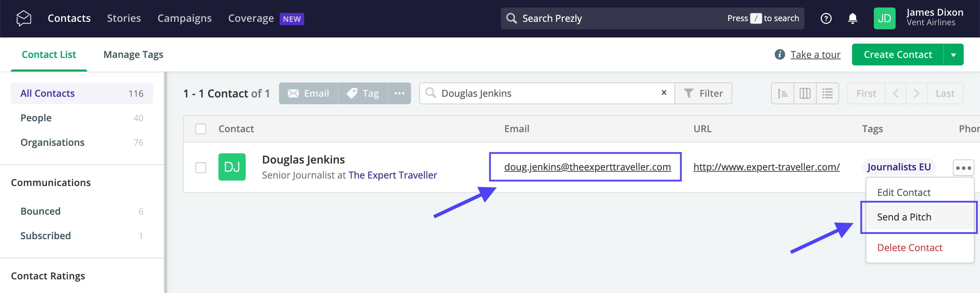Image resolution: width=980 pixels, height=293 pixels.
Task: Click the Email column header
Action: point(517,129)
